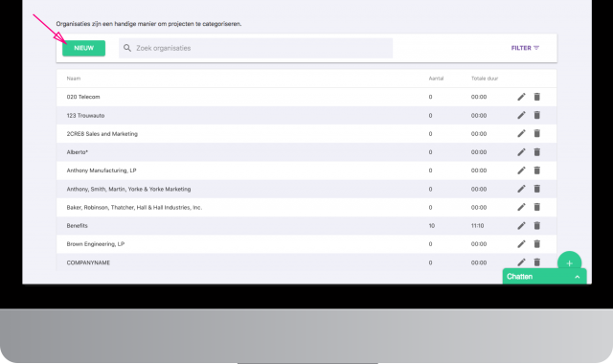Edit Anthony, Smith, Martin, Yorke & Yorke Marketing
The height and width of the screenshot is (364, 613).
click(x=521, y=189)
